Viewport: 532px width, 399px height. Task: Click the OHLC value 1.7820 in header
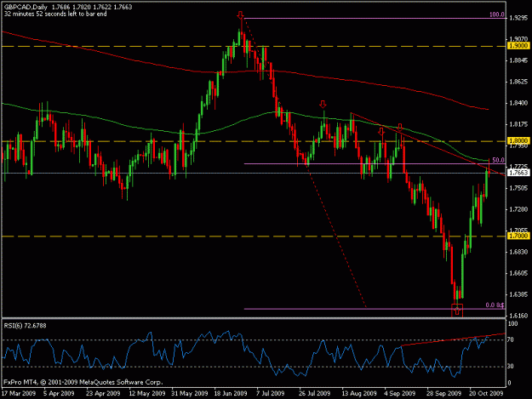(x=82, y=7)
